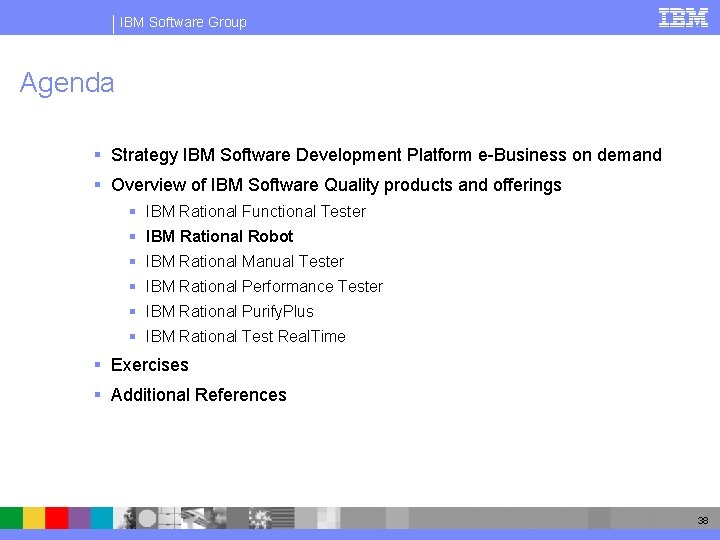Screen dimensions: 720x540
Task: Click the green square in footer strip
Action: pos(11,518)
